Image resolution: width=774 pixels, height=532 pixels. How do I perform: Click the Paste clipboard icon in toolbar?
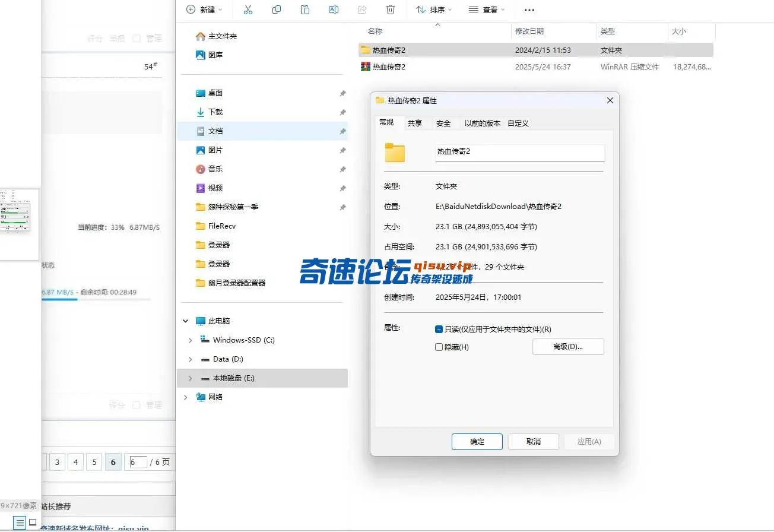[x=305, y=9]
